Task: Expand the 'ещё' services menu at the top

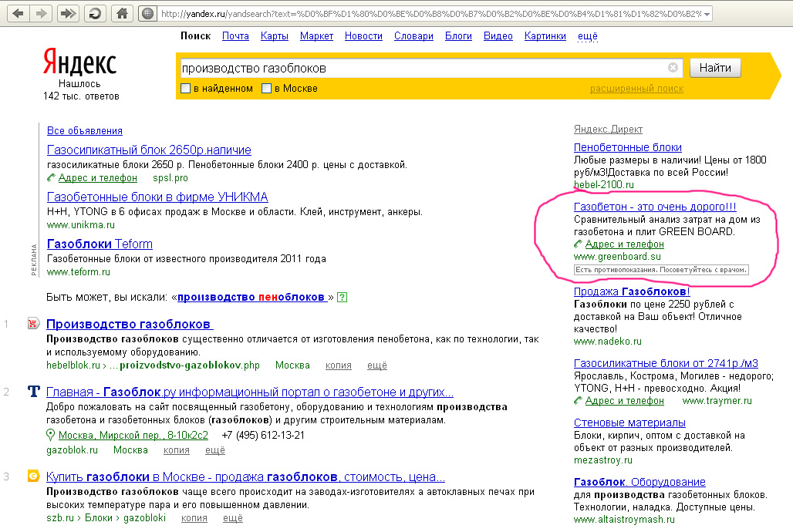Action: click(x=588, y=36)
